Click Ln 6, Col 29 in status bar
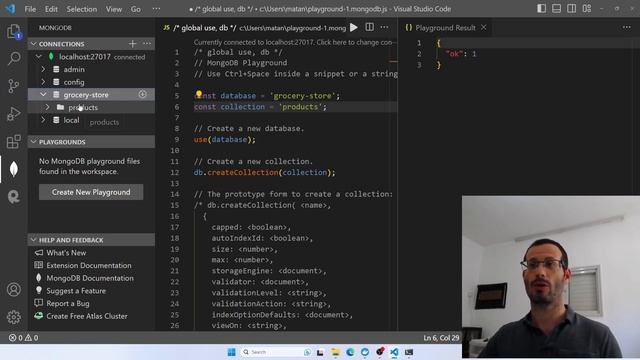Screen dimensions: 640x360 441,338
